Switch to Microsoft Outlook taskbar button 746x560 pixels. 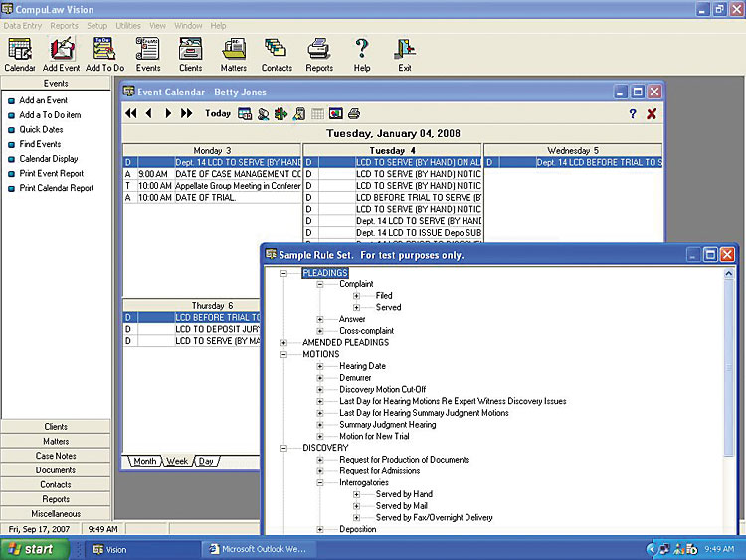[x=258, y=549]
